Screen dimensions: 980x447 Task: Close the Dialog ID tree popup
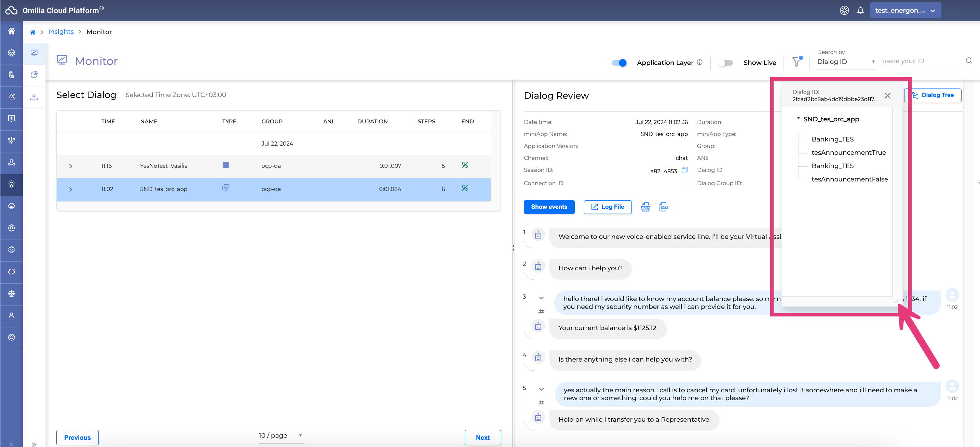click(x=887, y=96)
